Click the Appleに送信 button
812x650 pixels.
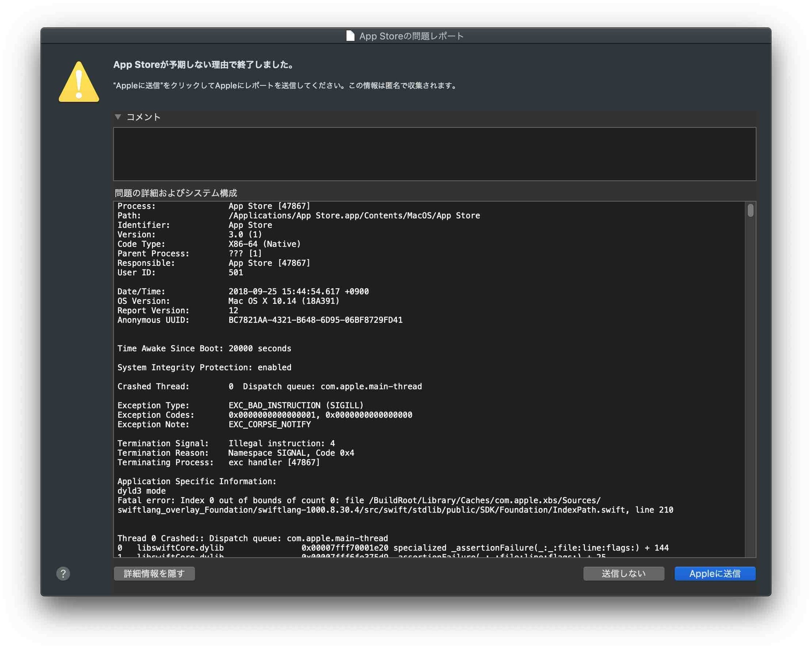(715, 573)
